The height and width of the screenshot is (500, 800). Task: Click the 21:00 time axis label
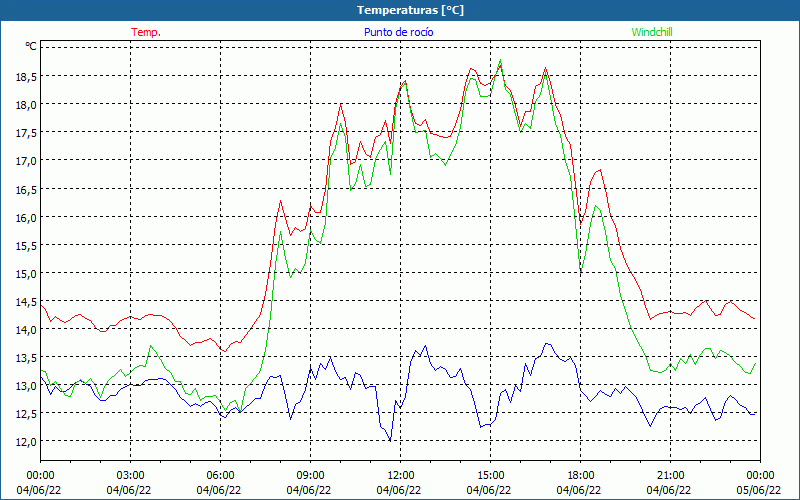pyautogui.click(x=670, y=476)
